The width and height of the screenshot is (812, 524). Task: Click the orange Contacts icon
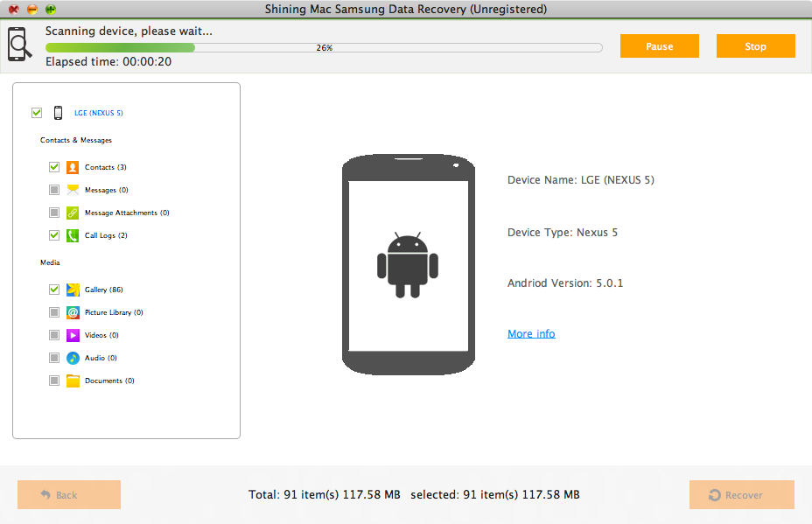73,167
